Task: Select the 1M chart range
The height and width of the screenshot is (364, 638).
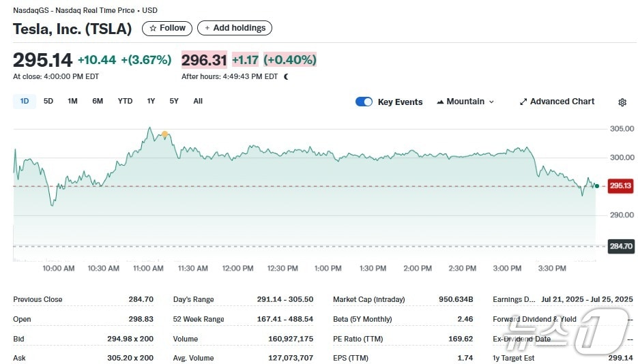Action: point(72,101)
